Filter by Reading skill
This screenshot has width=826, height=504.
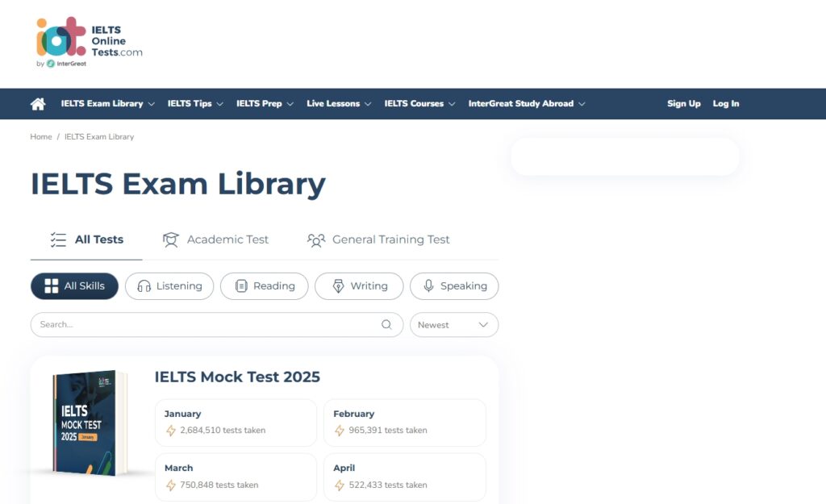click(265, 286)
